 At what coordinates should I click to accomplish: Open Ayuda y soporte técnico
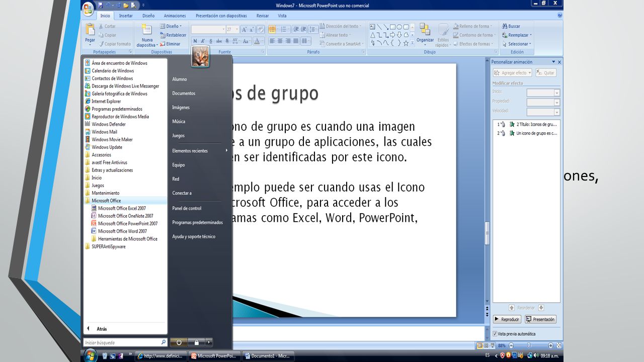pos(194,236)
